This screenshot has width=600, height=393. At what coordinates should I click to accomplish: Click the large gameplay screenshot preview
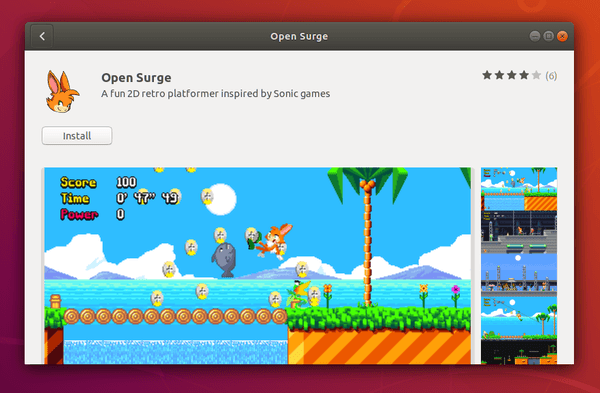point(258,266)
